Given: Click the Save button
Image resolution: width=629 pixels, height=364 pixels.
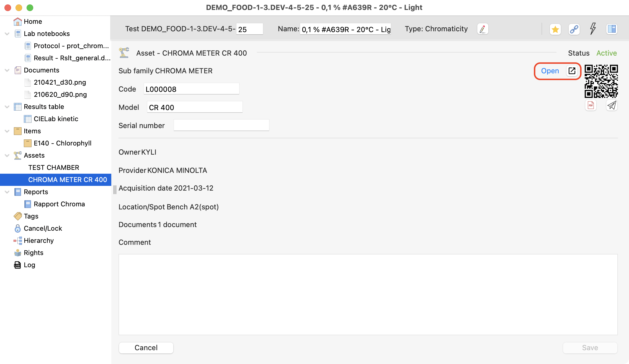Looking at the screenshot, I should 590,348.
